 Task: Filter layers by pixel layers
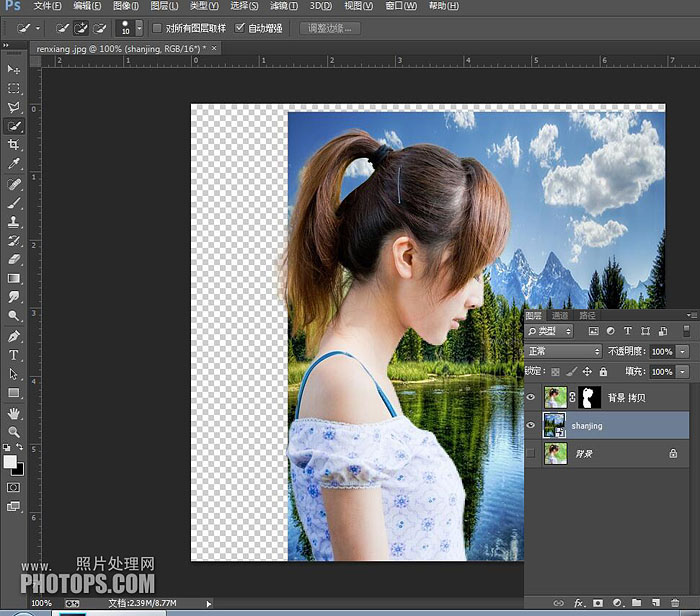[593, 331]
